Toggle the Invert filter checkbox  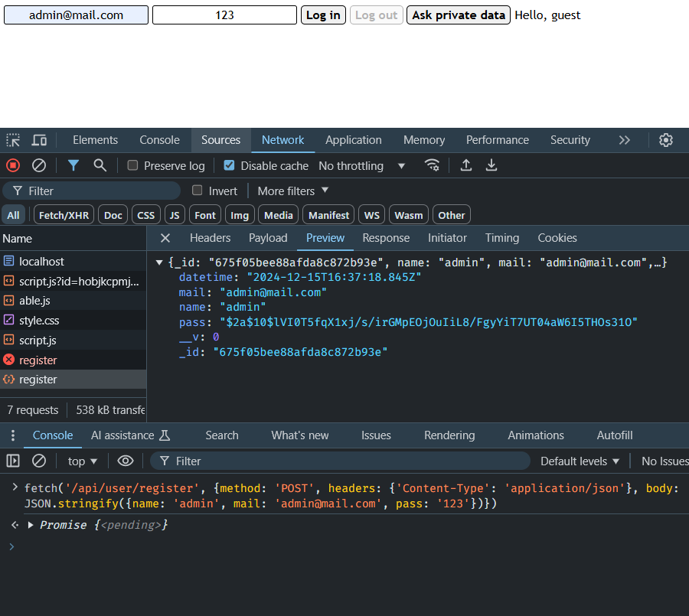coord(198,191)
